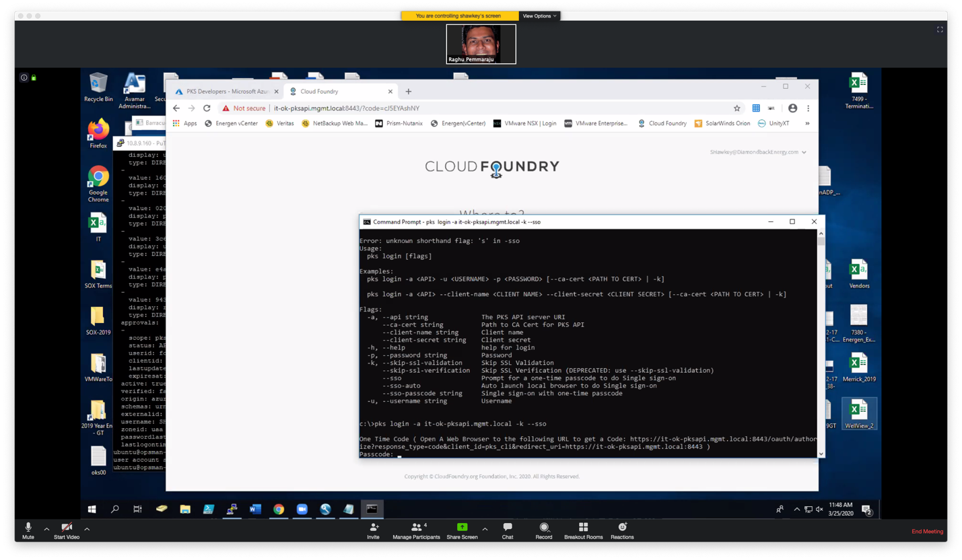Open Prism-Nutanix bookmark

click(400, 123)
